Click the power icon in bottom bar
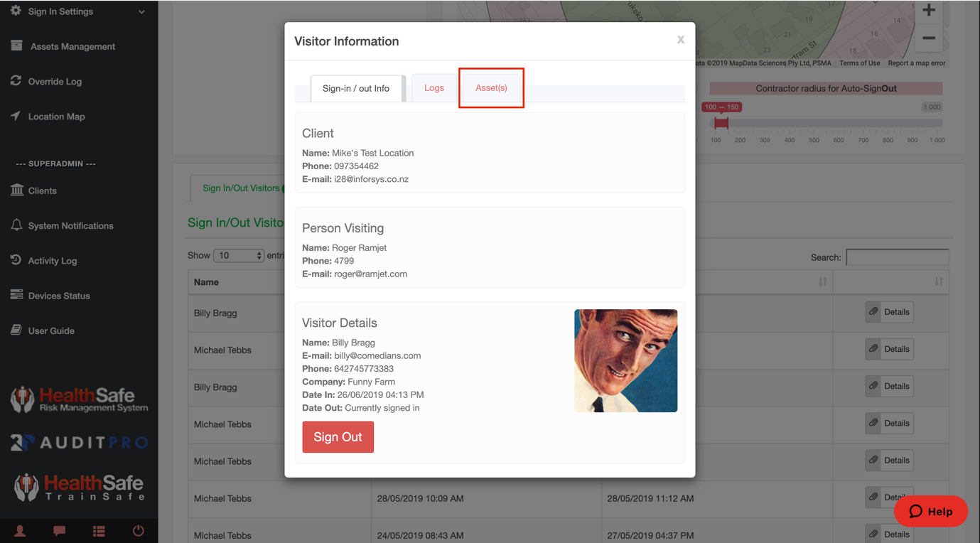980x543 pixels. click(x=138, y=531)
